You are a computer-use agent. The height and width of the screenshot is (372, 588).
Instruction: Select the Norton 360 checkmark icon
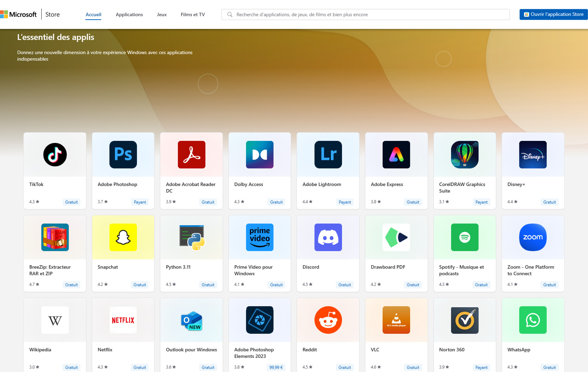(465, 320)
